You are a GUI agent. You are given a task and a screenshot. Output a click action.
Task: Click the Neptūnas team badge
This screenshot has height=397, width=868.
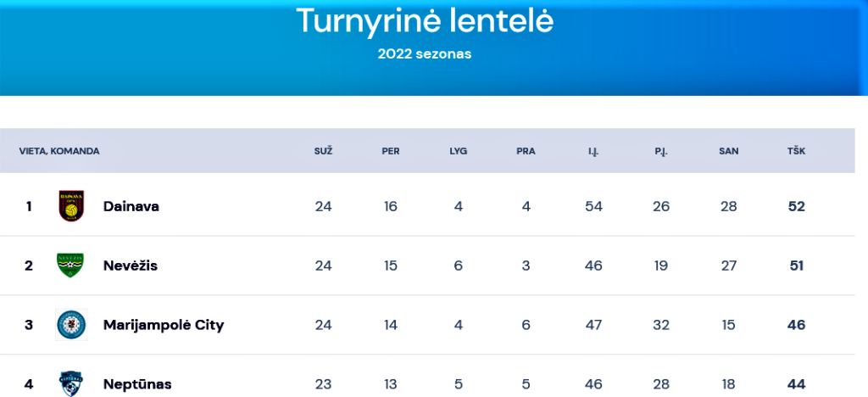71,383
